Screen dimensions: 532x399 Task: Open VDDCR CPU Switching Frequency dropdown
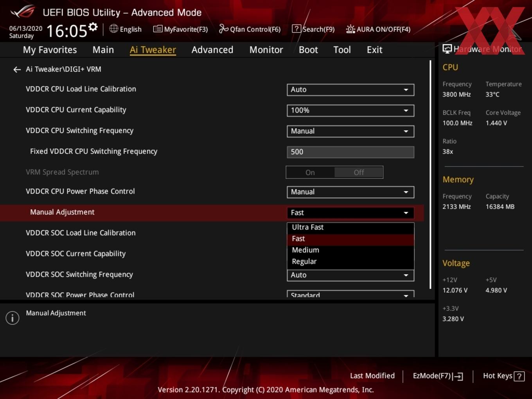click(350, 131)
